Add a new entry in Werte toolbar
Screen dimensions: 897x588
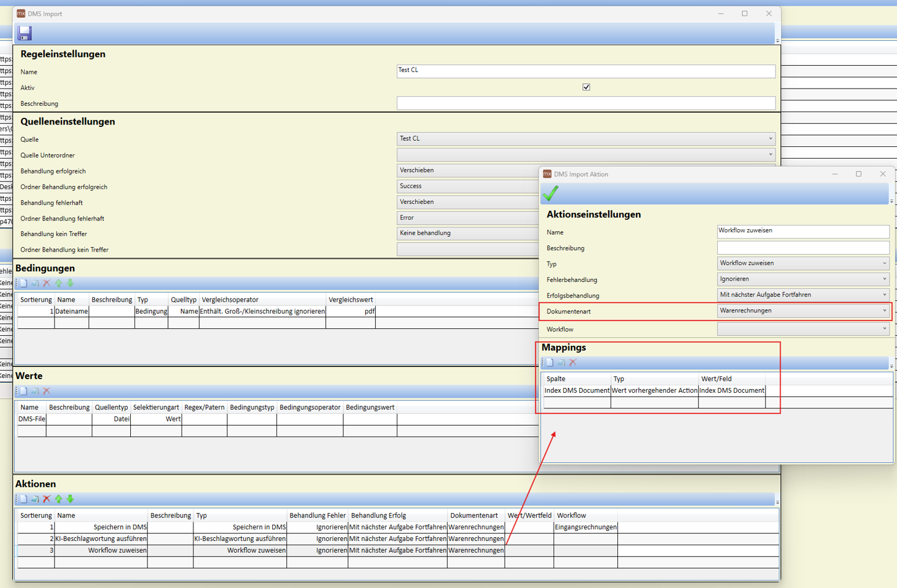23,391
